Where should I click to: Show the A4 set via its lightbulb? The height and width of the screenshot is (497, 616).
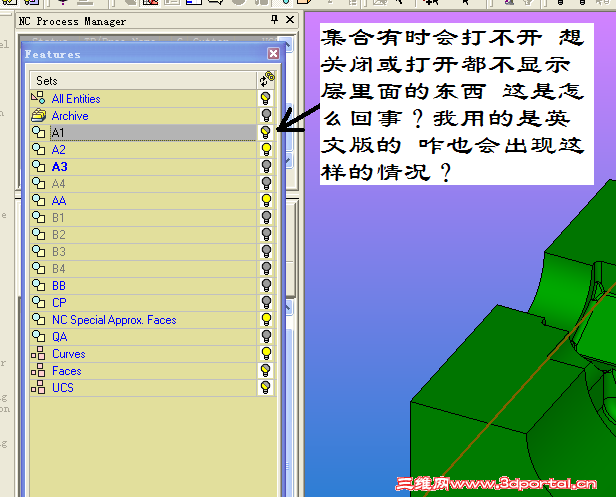click(266, 183)
